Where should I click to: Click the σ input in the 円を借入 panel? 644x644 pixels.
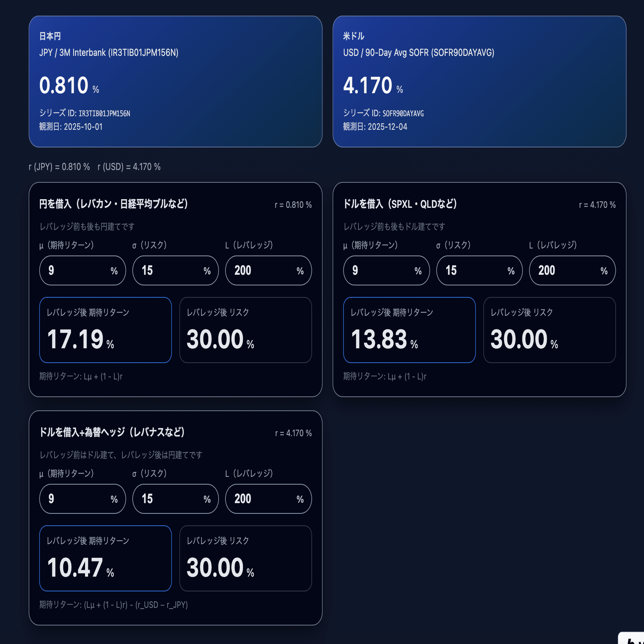175,270
